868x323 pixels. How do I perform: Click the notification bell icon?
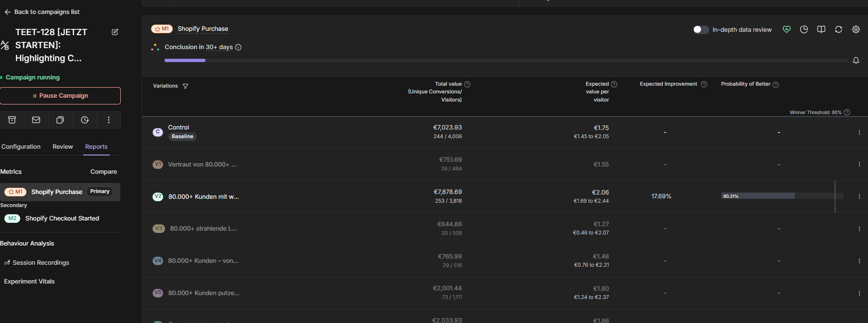[x=856, y=61]
